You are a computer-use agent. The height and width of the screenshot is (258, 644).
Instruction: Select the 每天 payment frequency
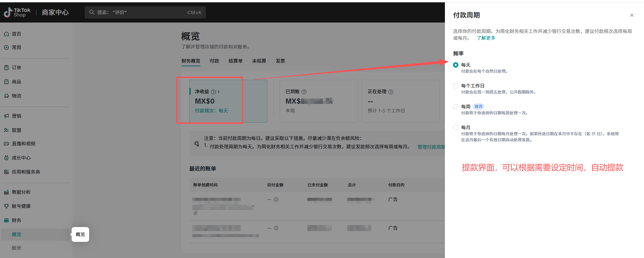tap(456, 65)
